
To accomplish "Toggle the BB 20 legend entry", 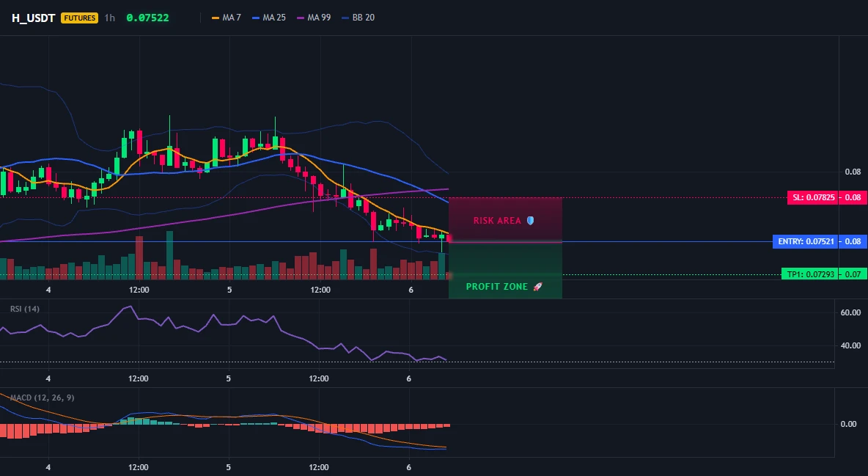I will click(x=358, y=18).
